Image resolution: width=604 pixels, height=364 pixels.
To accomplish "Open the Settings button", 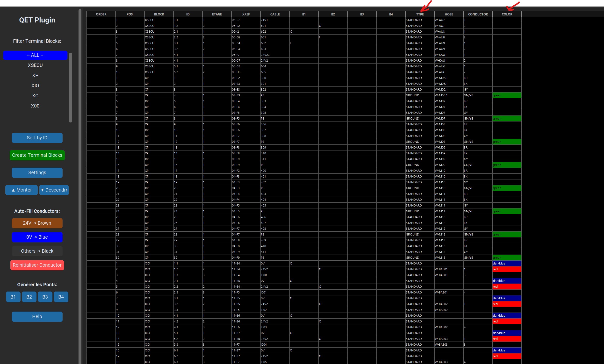I will (x=37, y=172).
